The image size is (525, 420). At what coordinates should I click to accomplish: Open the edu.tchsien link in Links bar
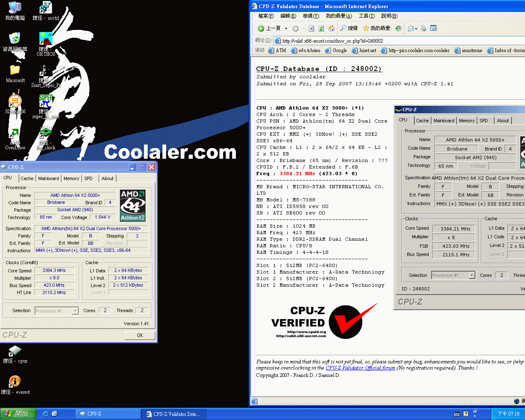(306, 50)
